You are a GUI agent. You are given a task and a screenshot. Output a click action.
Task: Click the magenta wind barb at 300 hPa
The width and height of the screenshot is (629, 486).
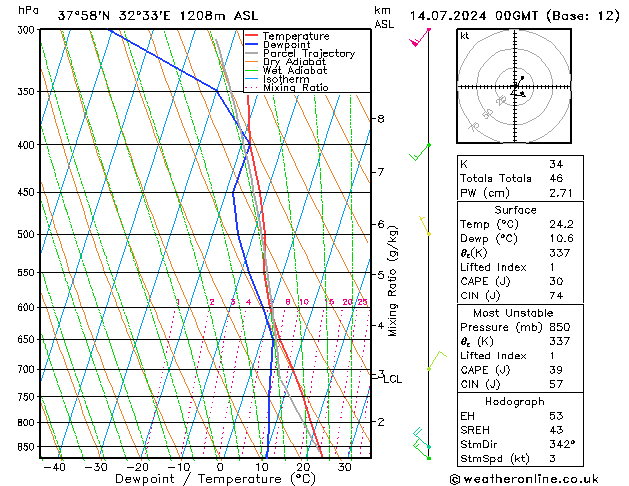click(x=421, y=38)
